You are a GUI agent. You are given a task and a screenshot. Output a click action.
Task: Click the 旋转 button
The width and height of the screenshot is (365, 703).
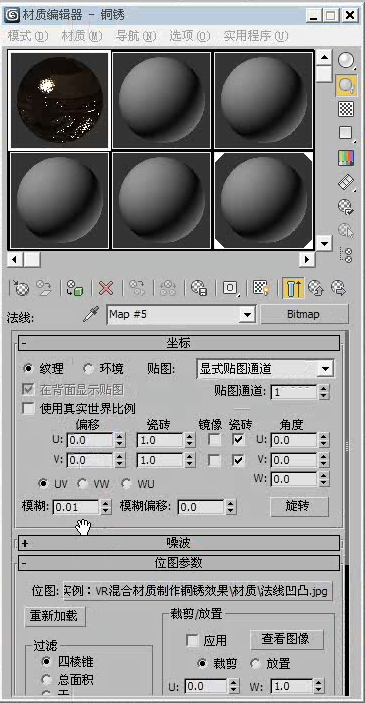pyautogui.click(x=300, y=507)
